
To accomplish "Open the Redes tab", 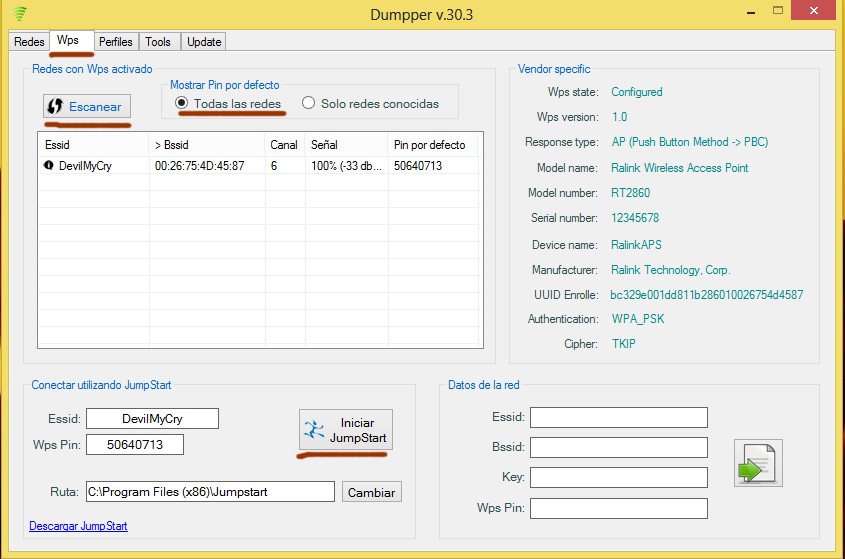I will [29, 42].
